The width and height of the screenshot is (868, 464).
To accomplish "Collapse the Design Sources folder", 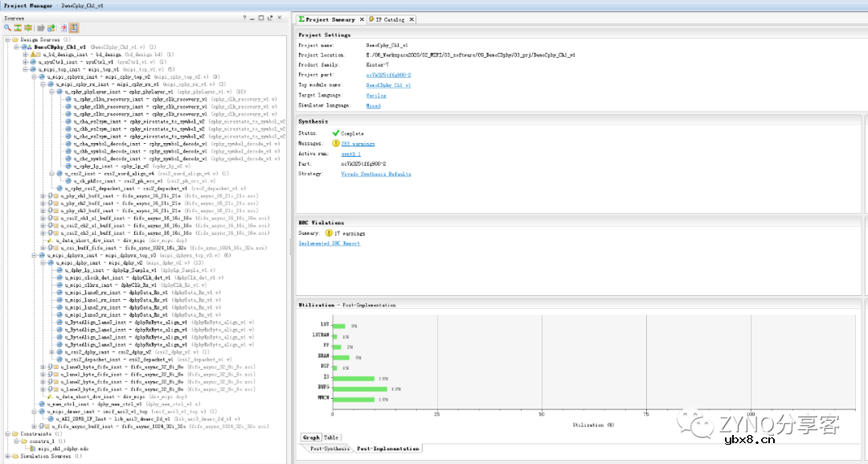I will [7, 39].
